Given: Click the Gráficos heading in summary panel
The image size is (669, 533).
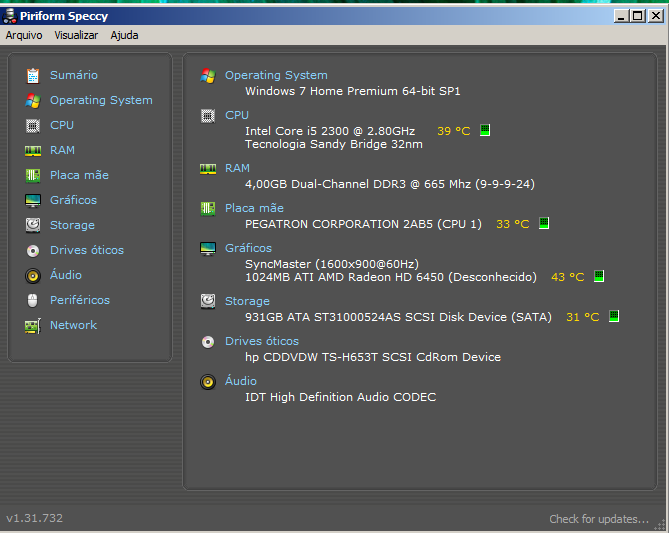Looking at the screenshot, I should (248, 248).
